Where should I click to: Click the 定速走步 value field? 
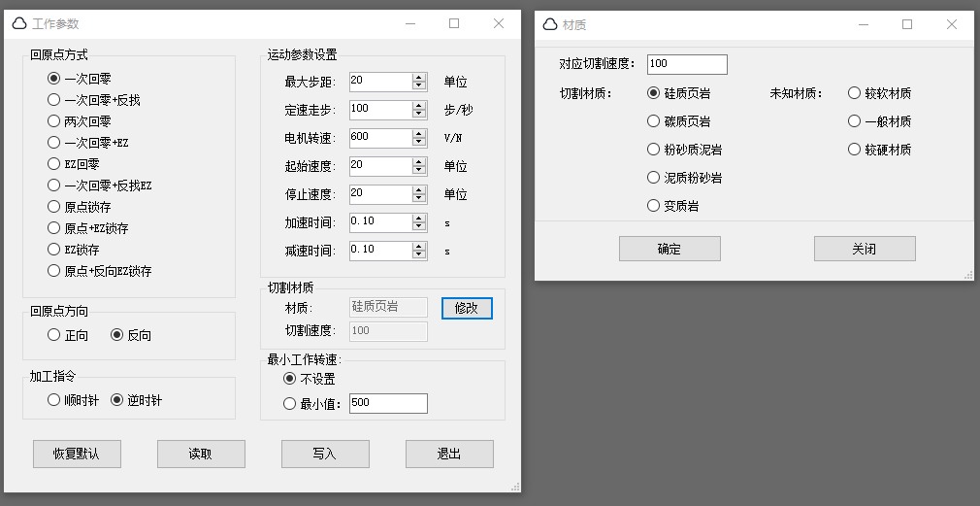pos(380,110)
